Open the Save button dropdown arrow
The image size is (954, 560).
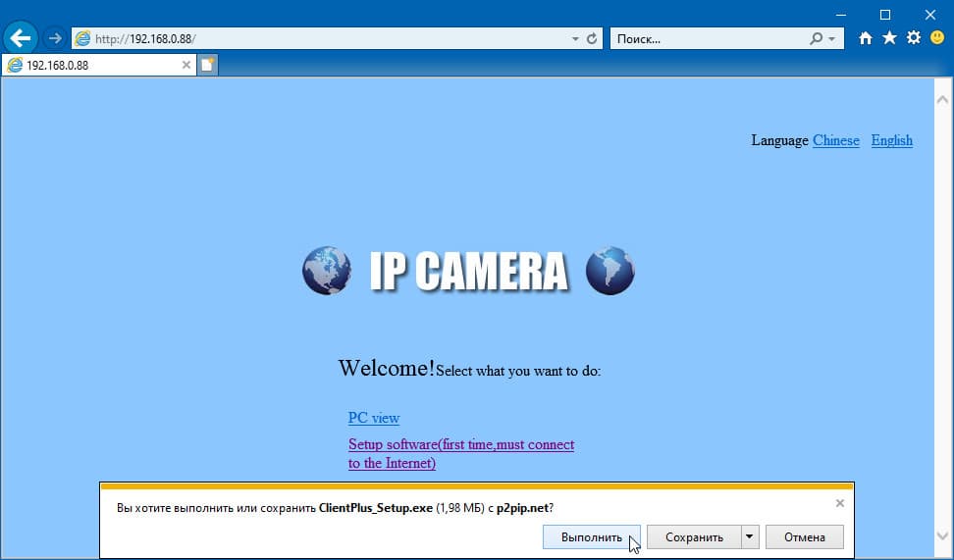click(750, 536)
